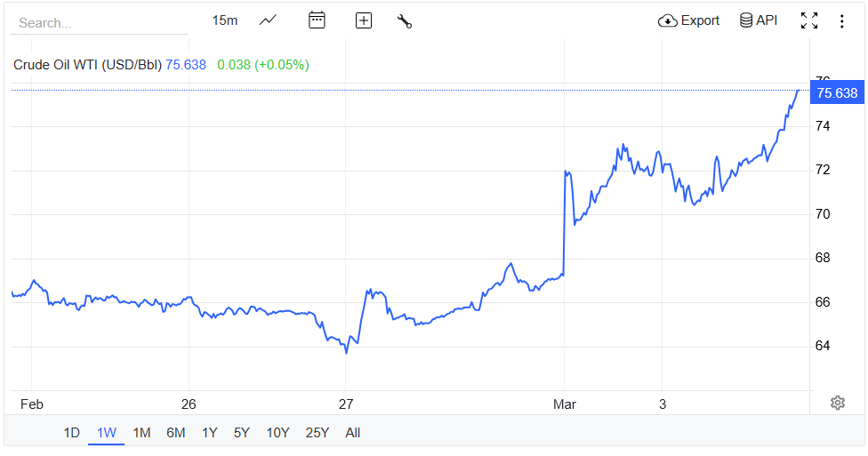Click the Crude Oil WTI (USD/Bbl) label
868x456 pixels.
(87, 65)
